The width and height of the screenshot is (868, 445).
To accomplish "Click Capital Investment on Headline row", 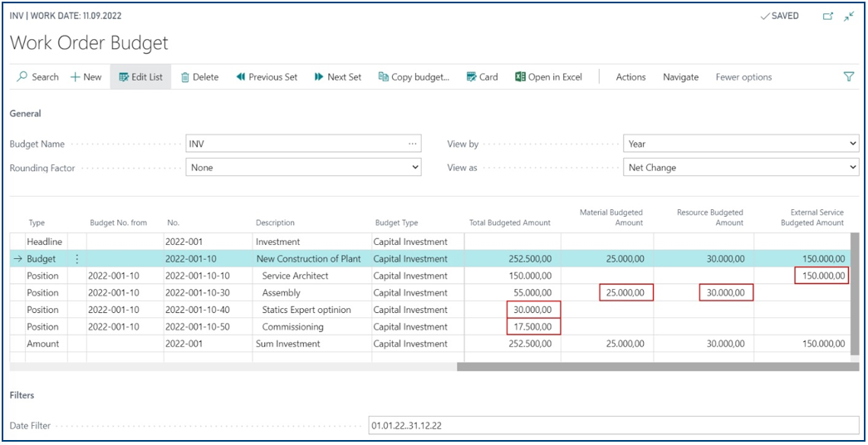I will (410, 242).
